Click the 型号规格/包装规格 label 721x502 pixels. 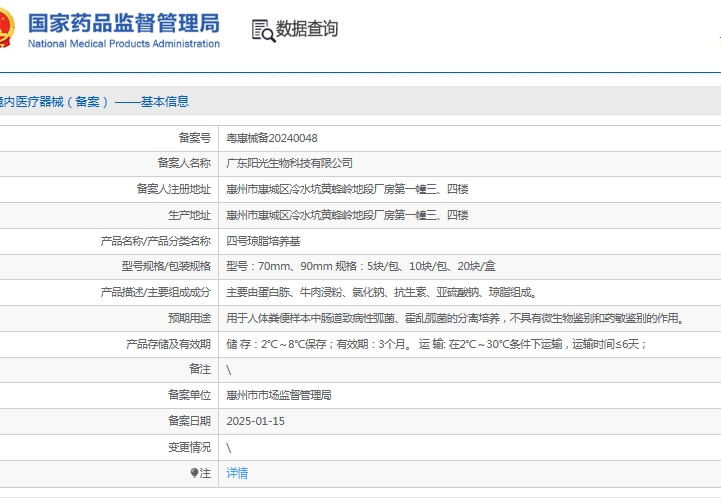point(166,266)
